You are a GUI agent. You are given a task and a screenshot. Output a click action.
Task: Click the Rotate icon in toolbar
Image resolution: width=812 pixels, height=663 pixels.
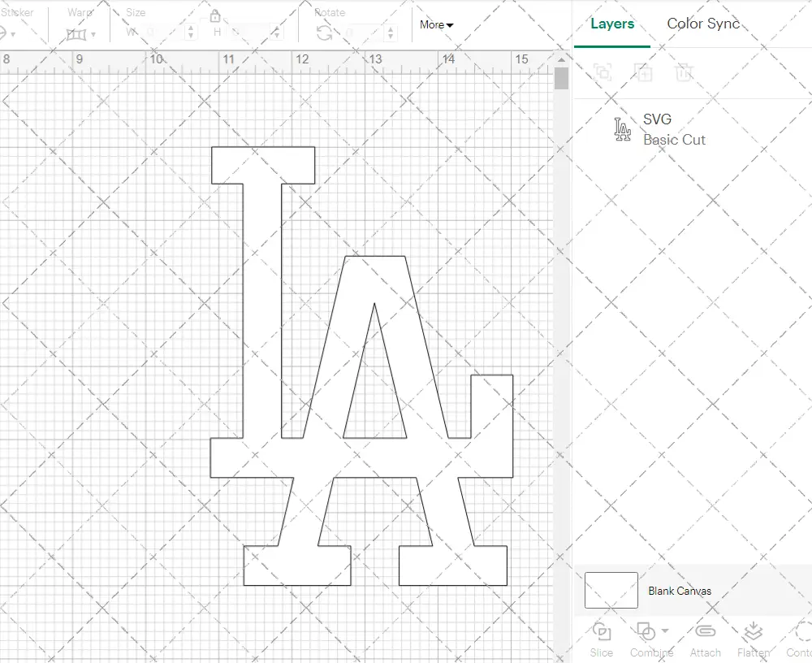324,32
